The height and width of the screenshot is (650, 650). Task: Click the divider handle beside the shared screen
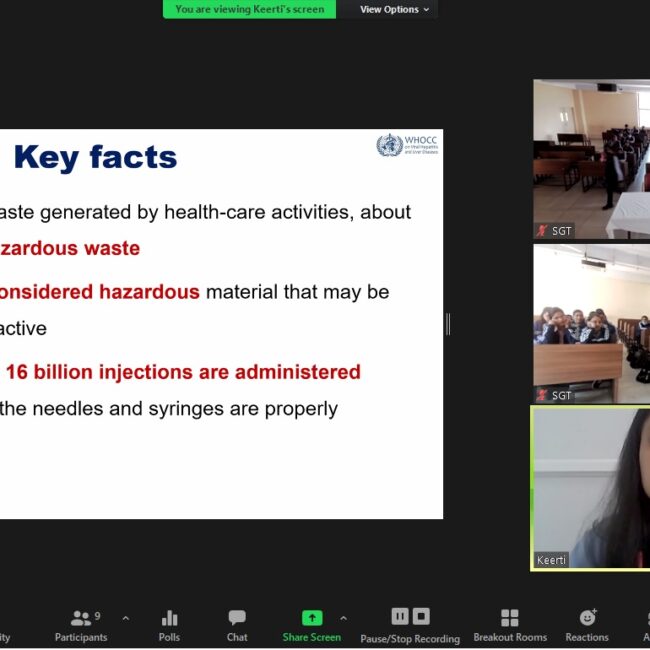tap(447, 324)
